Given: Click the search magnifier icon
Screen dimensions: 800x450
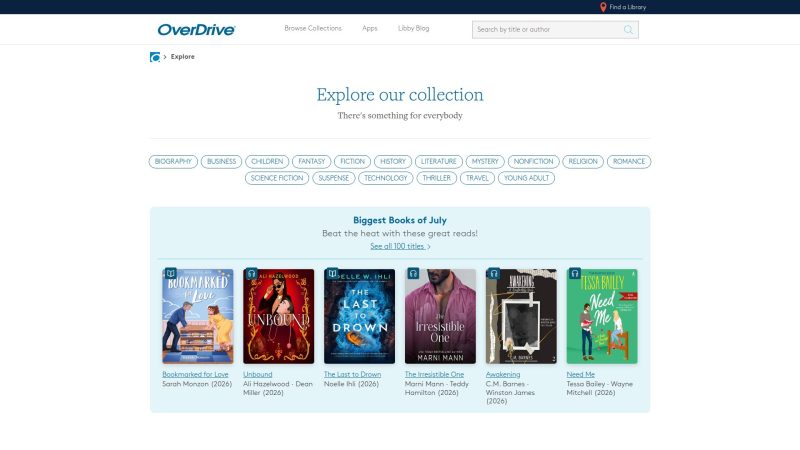Looking at the screenshot, I should 629,30.
